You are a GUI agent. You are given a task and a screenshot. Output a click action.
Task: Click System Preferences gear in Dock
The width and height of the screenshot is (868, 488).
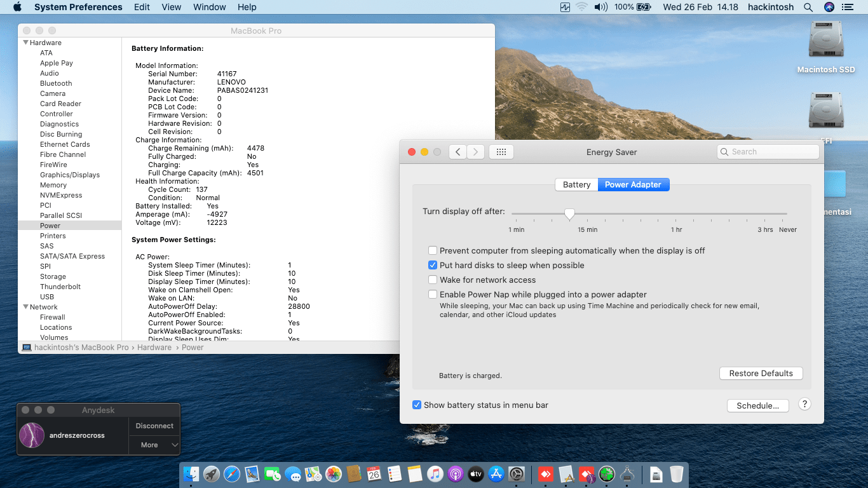[x=516, y=474]
